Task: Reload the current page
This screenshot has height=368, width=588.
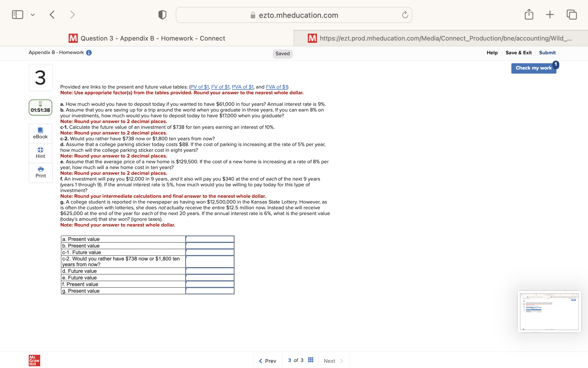Action: click(405, 15)
